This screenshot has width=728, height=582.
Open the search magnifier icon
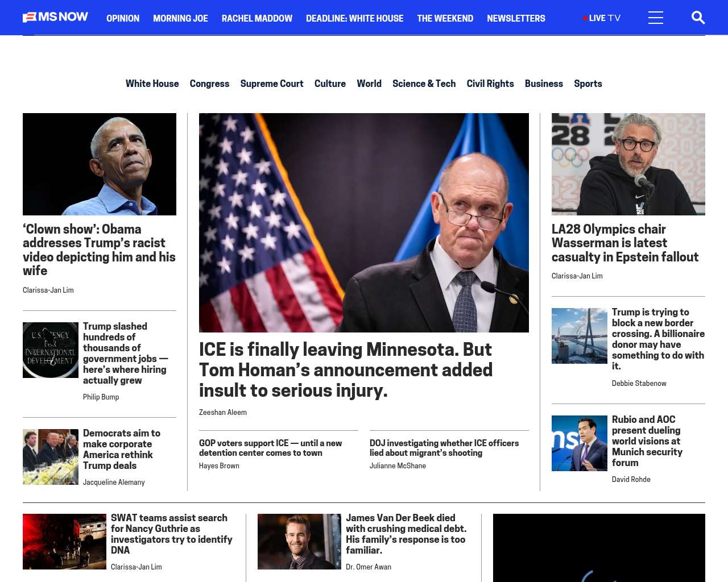point(698,18)
